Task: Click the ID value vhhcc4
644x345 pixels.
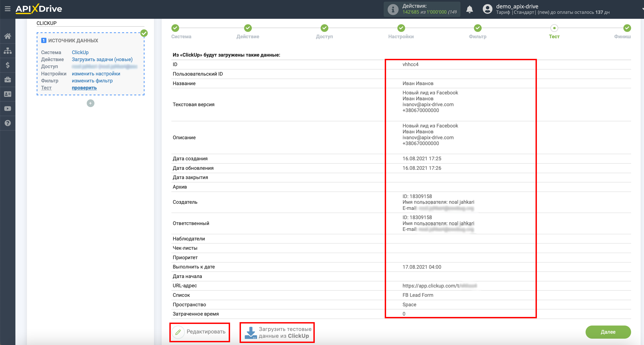Action: tap(411, 65)
